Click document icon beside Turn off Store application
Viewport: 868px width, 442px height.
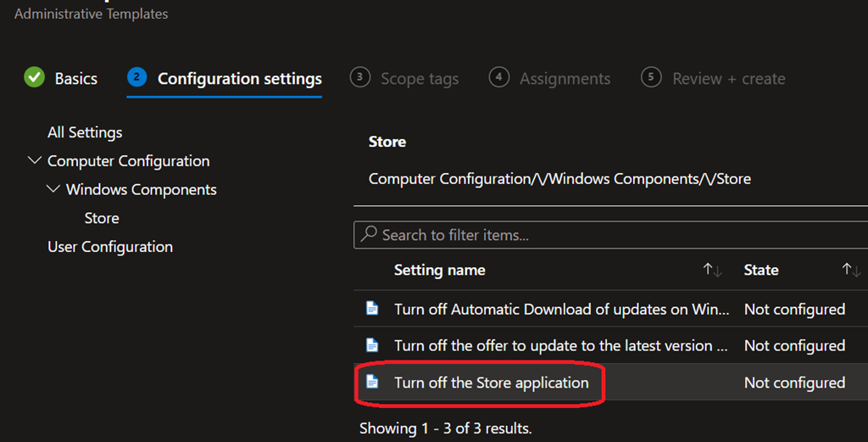[x=372, y=383]
